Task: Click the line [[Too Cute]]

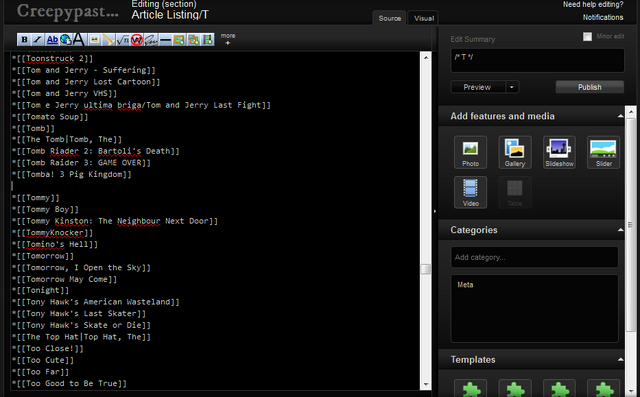Action: click(43, 360)
